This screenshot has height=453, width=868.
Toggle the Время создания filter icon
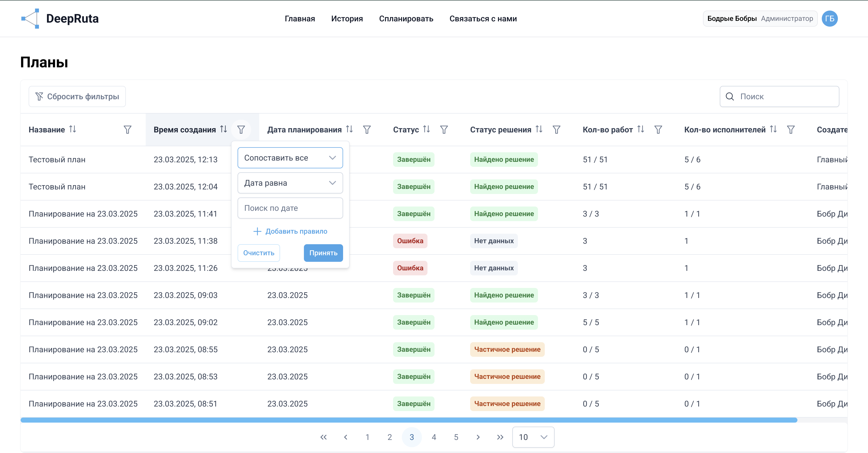tap(241, 130)
